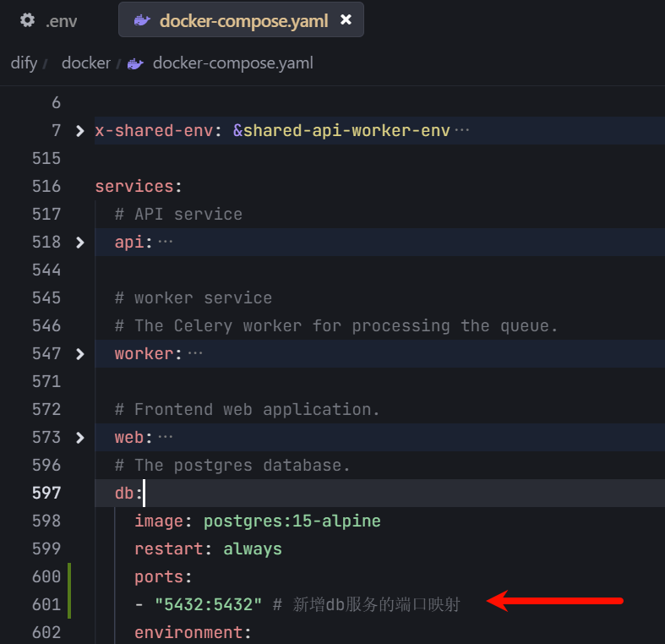Click the Docker whale icon in breadcrumb
The width and height of the screenshot is (665, 644).
[135, 63]
